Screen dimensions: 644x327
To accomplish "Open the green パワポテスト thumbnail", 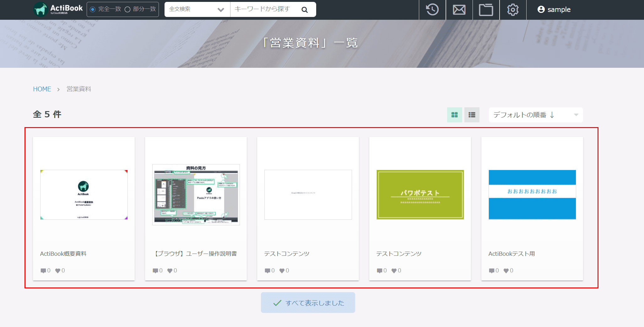I will point(420,195).
